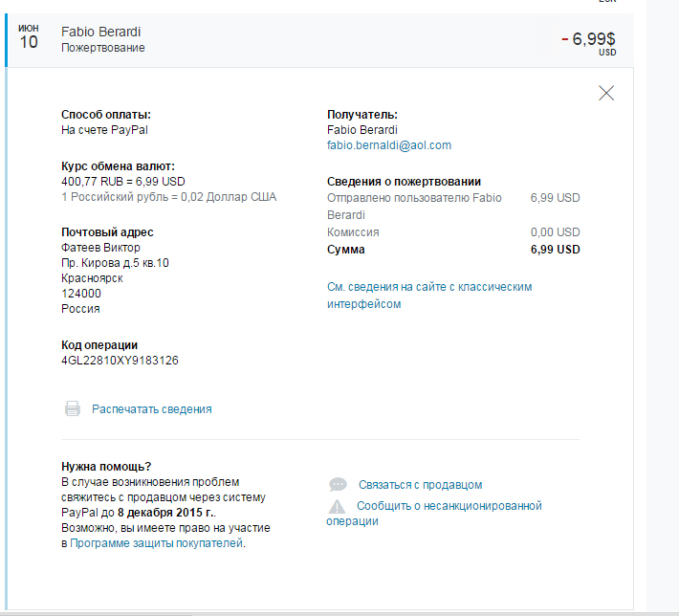
Task: Click the 'Получатель:' heading
Action: (x=362, y=115)
